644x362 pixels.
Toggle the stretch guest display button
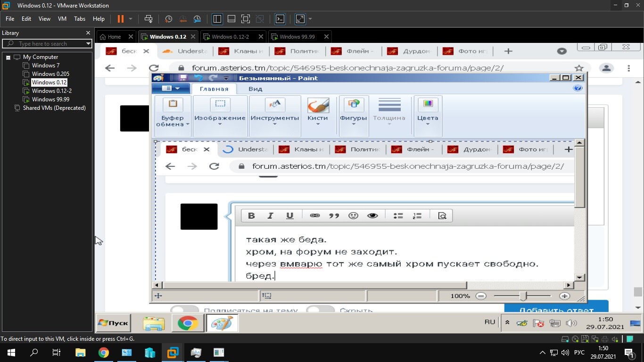coord(300,19)
